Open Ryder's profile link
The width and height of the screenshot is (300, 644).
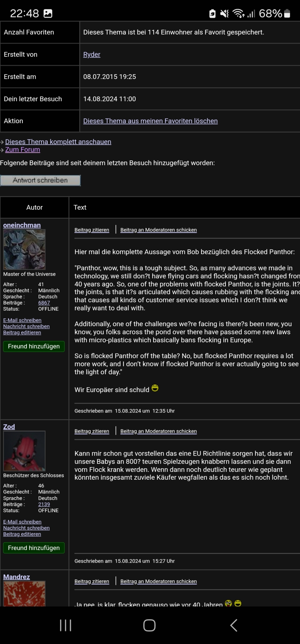point(91,54)
